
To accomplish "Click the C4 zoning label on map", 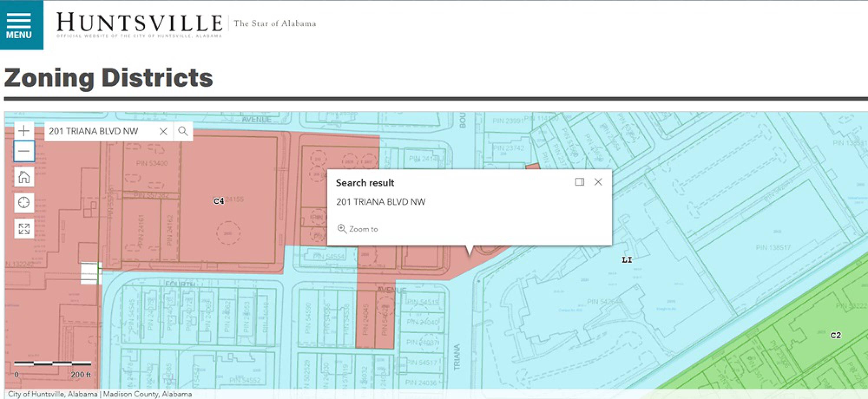I will pos(219,201).
